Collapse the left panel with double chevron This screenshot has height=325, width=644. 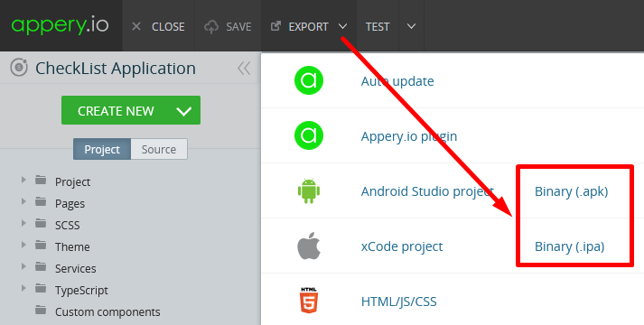coord(244,68)
